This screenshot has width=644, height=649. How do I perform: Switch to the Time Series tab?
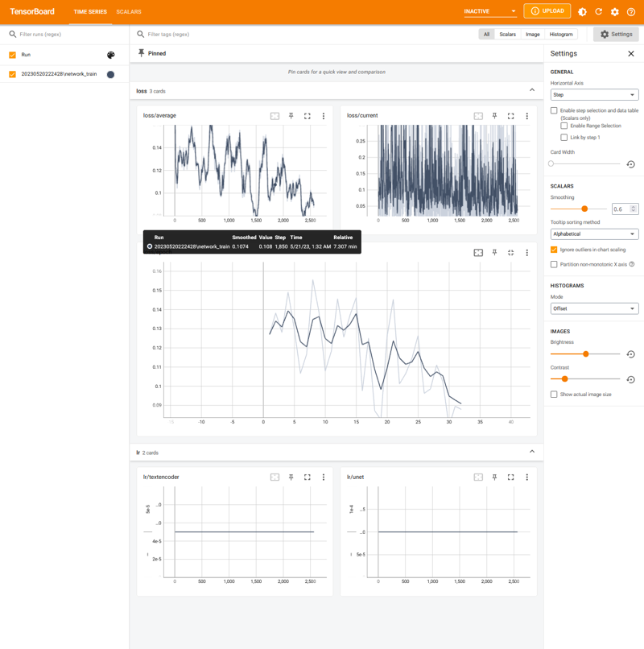pyautogui.click(x=90, y=11)
